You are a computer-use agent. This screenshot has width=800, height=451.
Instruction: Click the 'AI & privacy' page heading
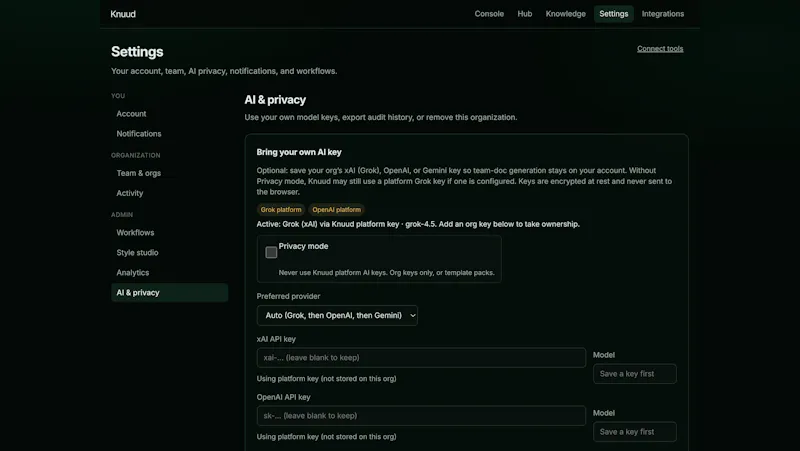click(275, 100)
